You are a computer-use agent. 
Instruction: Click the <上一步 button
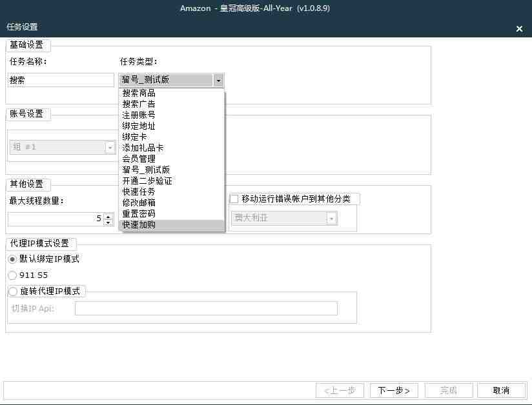click(340, 391)
